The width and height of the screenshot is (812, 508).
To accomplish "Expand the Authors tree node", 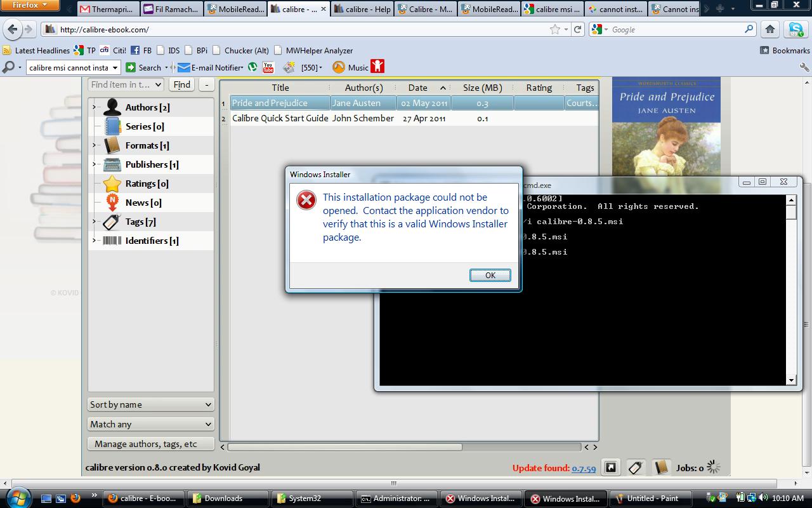I will click(95, 107).
